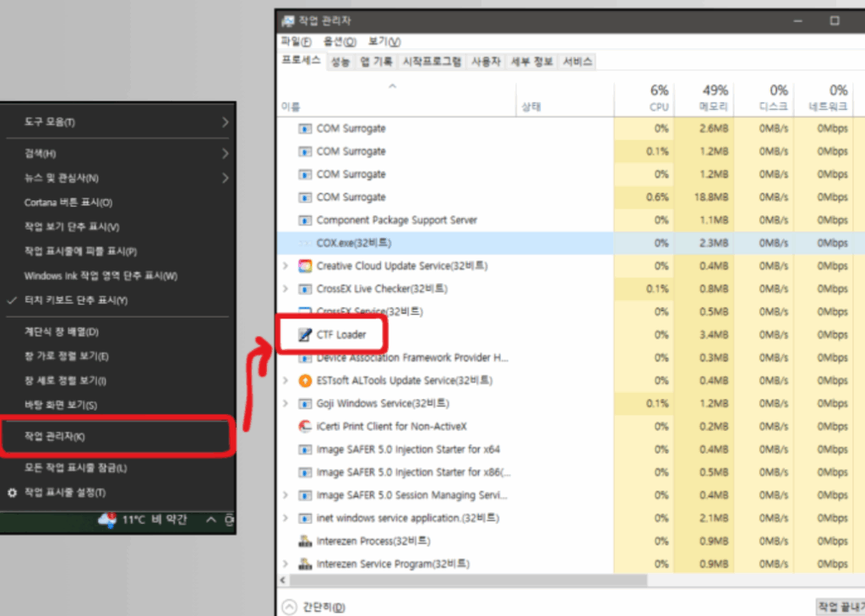
Task: Open the 검색 submenu
Action: (x=117, y=154)
